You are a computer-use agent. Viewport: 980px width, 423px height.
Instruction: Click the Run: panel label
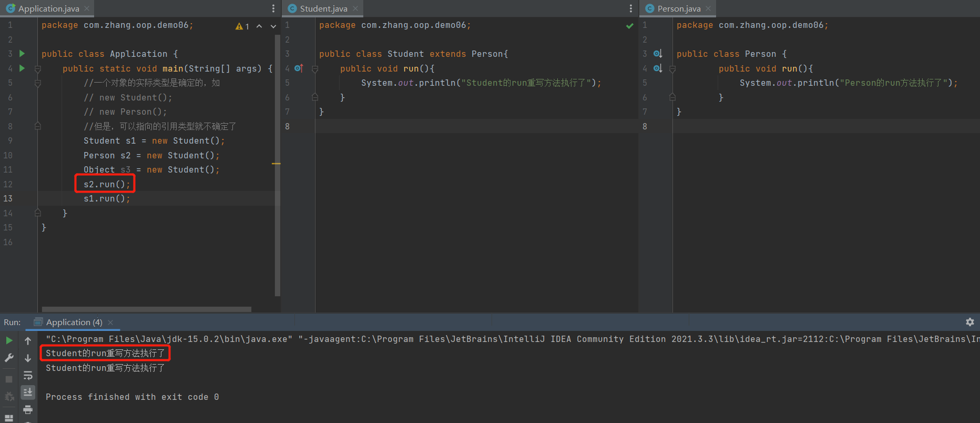tap(12, 322)
